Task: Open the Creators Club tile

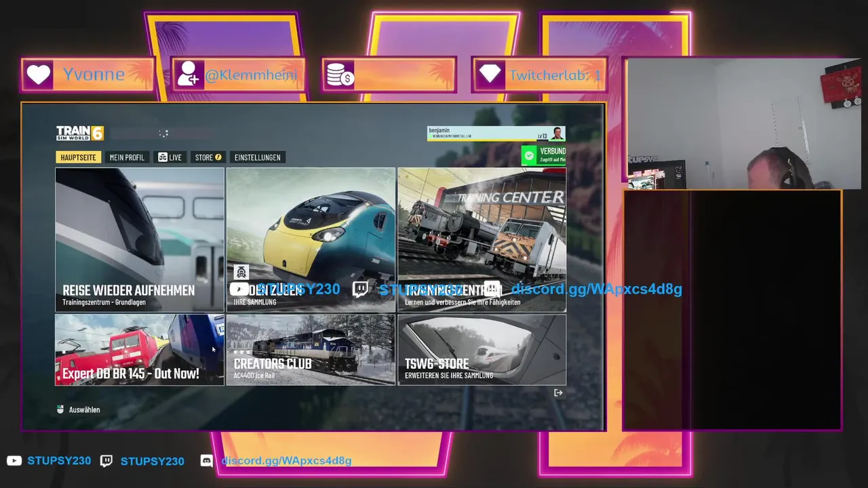Action: [x=311, y=350]
